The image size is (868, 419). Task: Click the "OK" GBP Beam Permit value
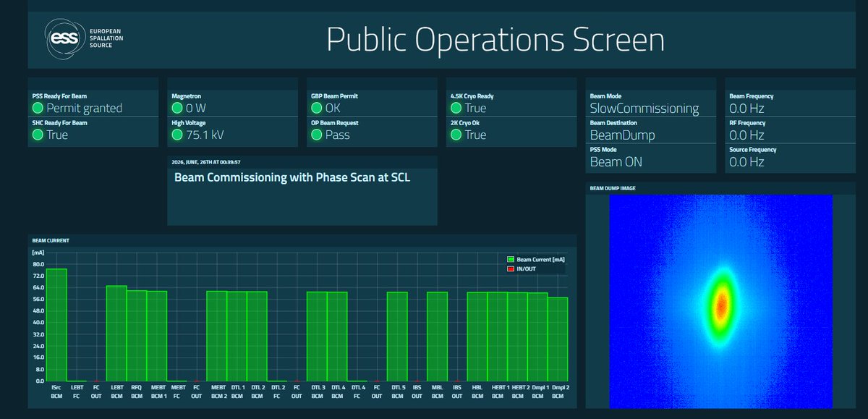333,109
